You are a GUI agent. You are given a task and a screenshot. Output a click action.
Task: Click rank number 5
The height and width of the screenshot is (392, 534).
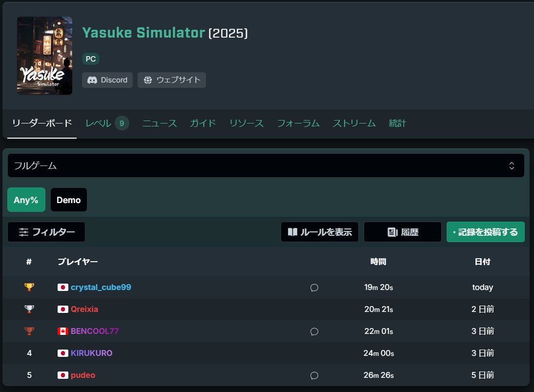coord(29,375)
